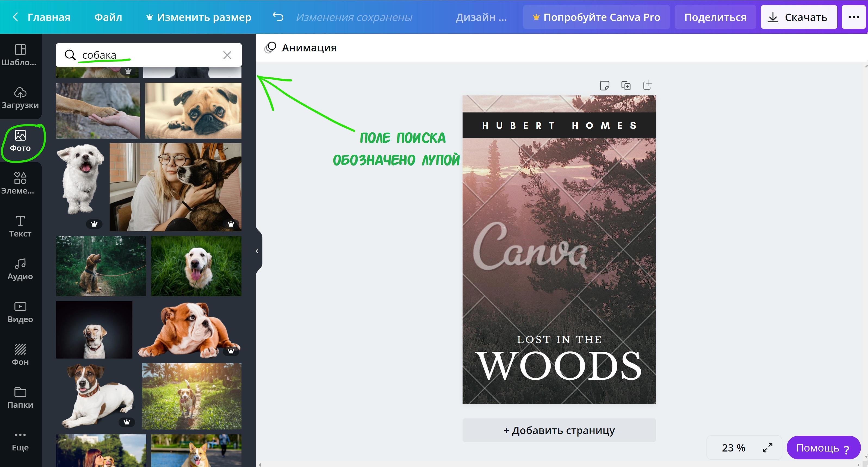Image resolution: width=868 pixels, height=467 pixels.
Task: Open the Аудио audio panel
Action: tap(20, 269)
